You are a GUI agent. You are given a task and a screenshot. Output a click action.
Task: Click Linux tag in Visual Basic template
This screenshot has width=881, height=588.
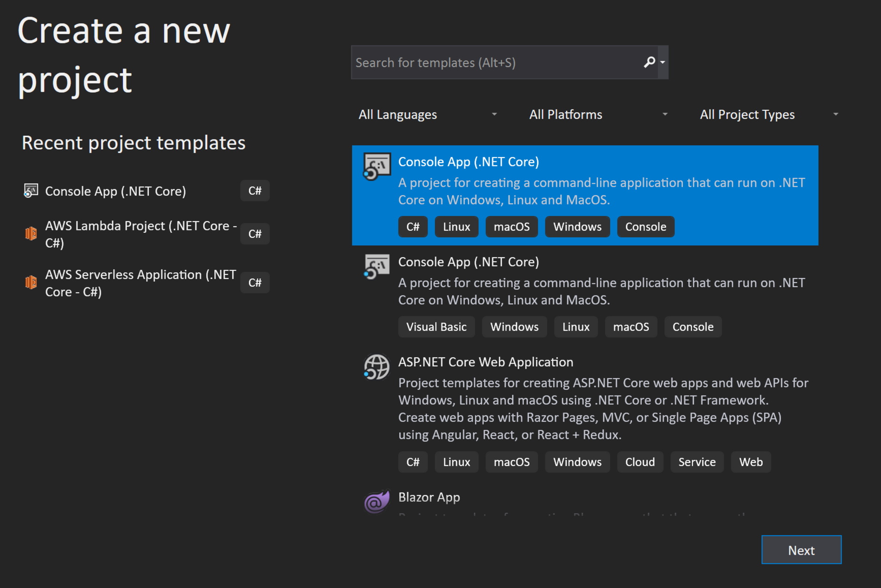[x=576, y=327]
